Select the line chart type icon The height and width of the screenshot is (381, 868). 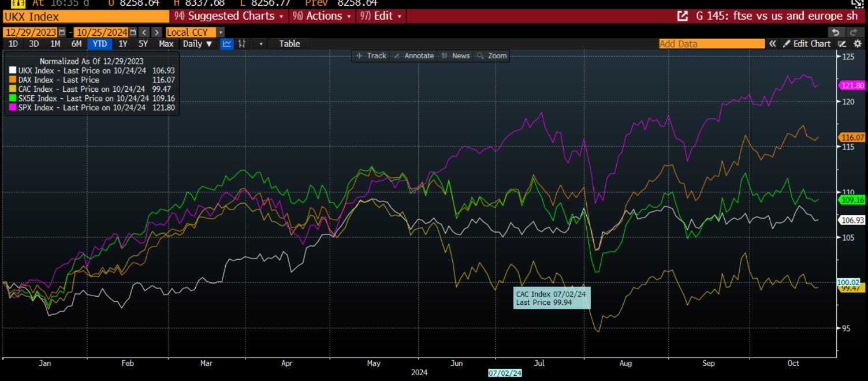[228, 44]
